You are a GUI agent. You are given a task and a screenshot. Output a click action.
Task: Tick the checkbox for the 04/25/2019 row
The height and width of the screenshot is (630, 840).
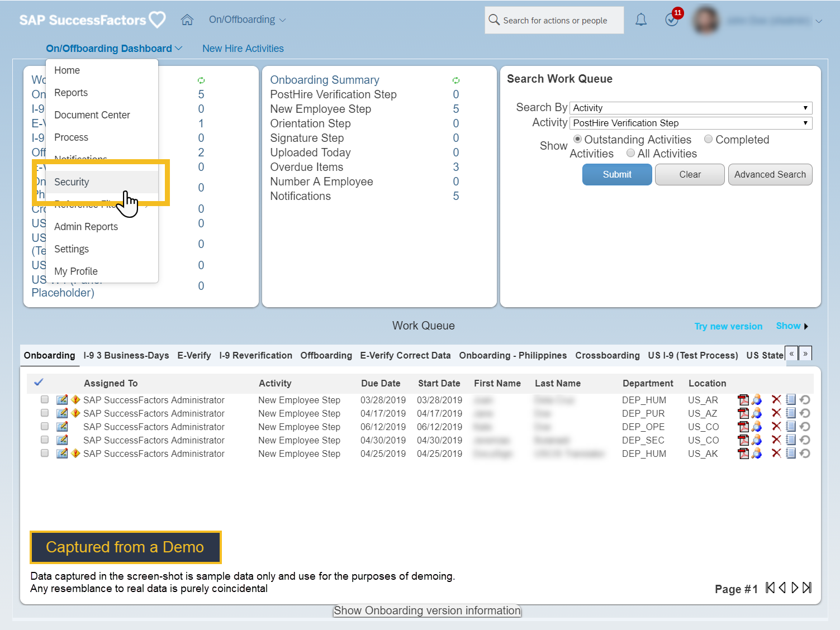[45, 454]
